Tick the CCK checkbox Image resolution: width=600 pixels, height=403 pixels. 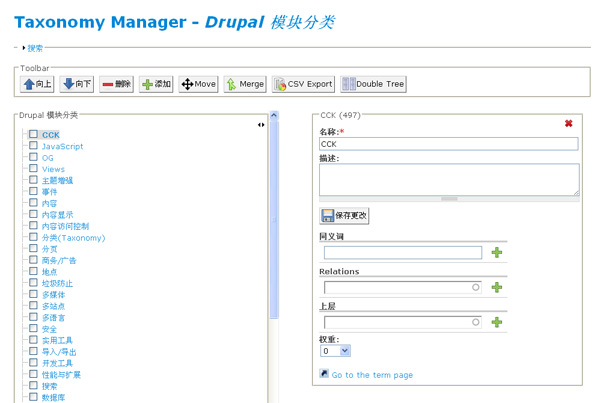(x=33, y=134)
